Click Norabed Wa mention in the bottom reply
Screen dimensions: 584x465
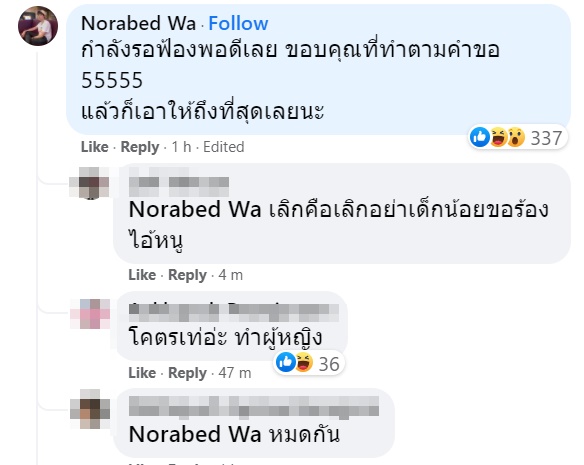pyautogui.click(x=195, y=434)
